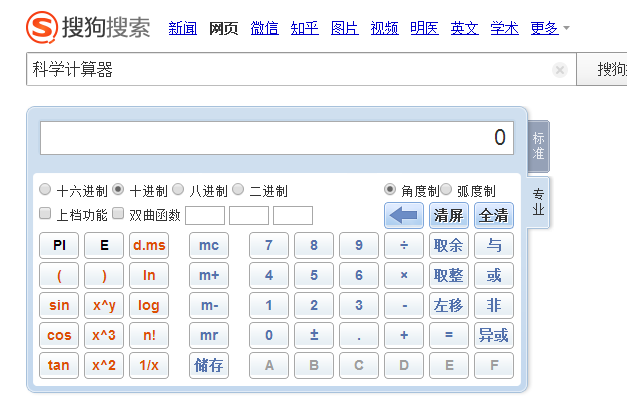Open the 新闻 news link
Screen dimensions: 627x414
[183, 28]
